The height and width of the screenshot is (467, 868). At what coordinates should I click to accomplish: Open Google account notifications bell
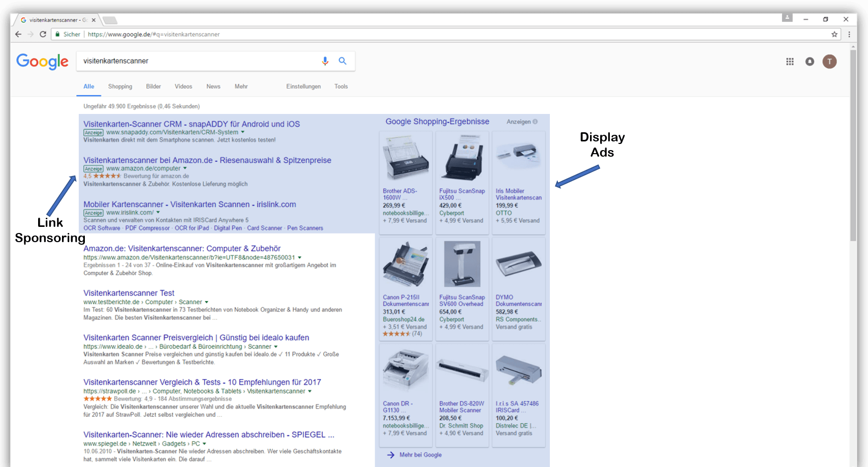pos(810,62)
